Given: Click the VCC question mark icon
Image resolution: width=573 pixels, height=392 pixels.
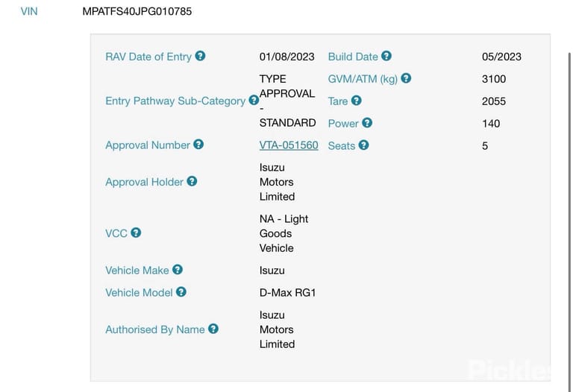Looking at the screenshot, I should pyautogui.click(x=136, y=233).
